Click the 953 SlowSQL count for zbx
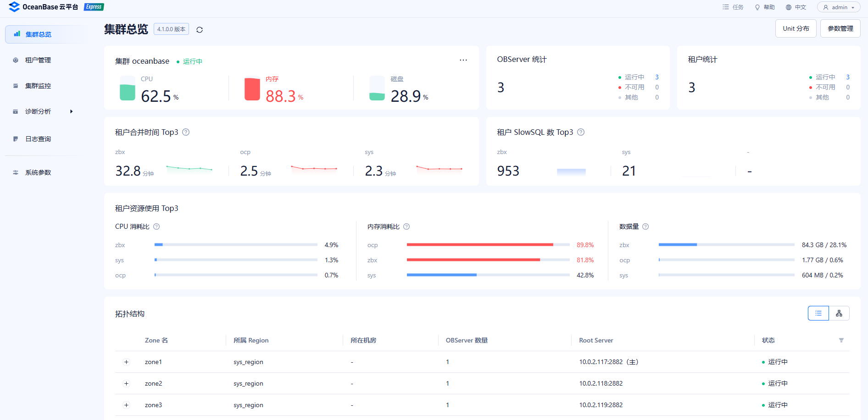868x420 pixels. tap(508, 171)
